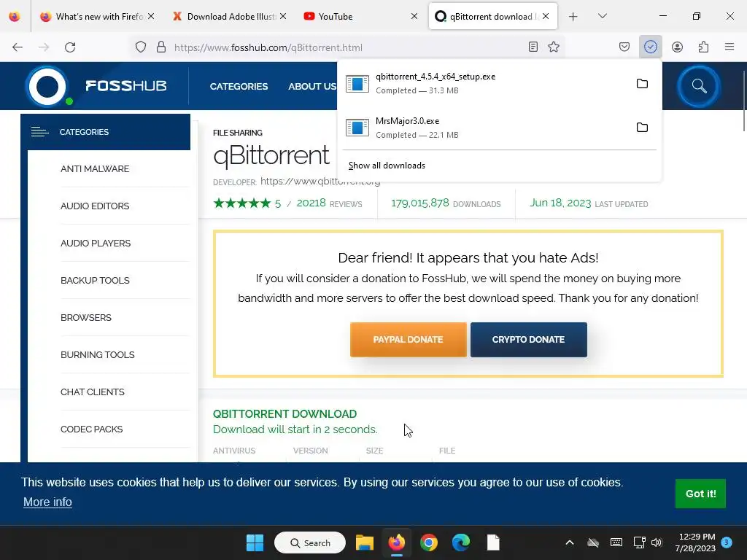
Task: Open the Firefox hamburger application menu
Action: (x=729, y=47)
